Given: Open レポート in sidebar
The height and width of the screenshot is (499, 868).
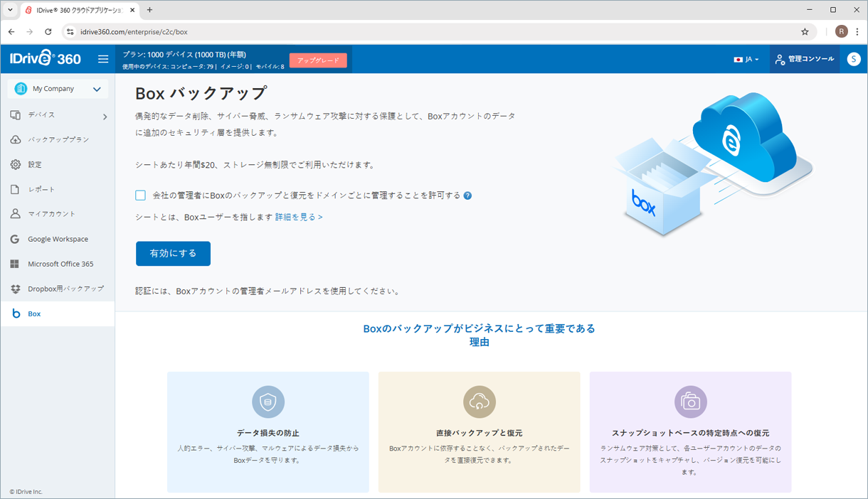Looking at the screenshot, I should (41, 189).
